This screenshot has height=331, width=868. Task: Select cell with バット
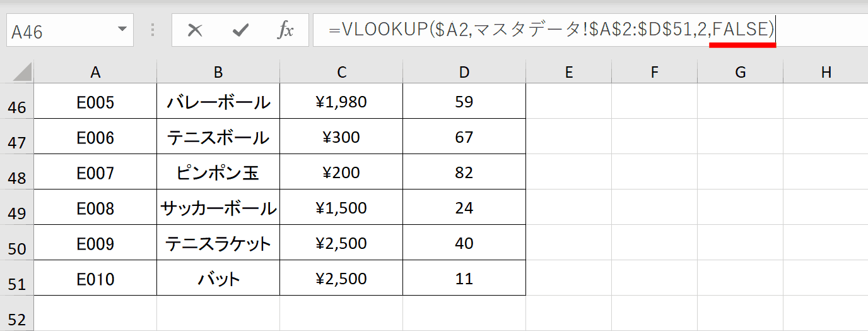click(x=218, y=278)
